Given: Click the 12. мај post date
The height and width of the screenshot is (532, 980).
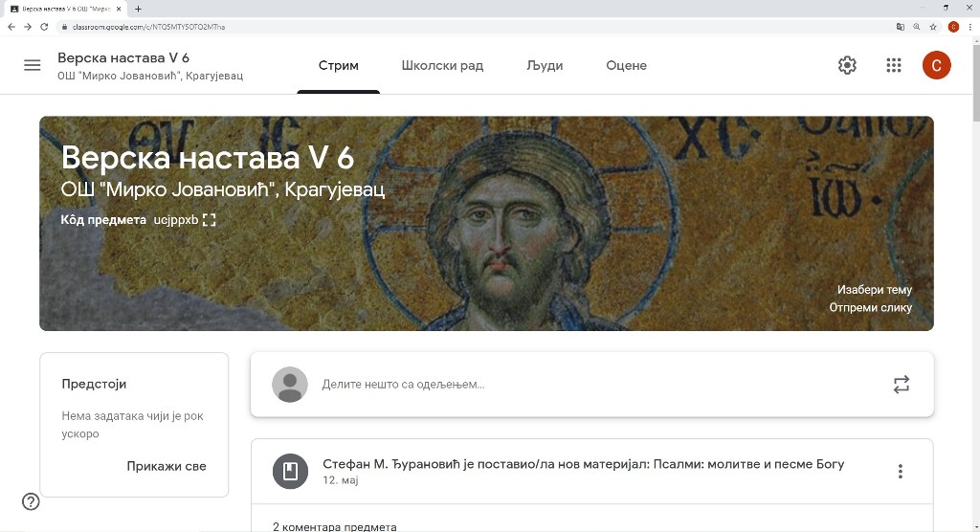Looking at the screenshot, I should point(340,480).
